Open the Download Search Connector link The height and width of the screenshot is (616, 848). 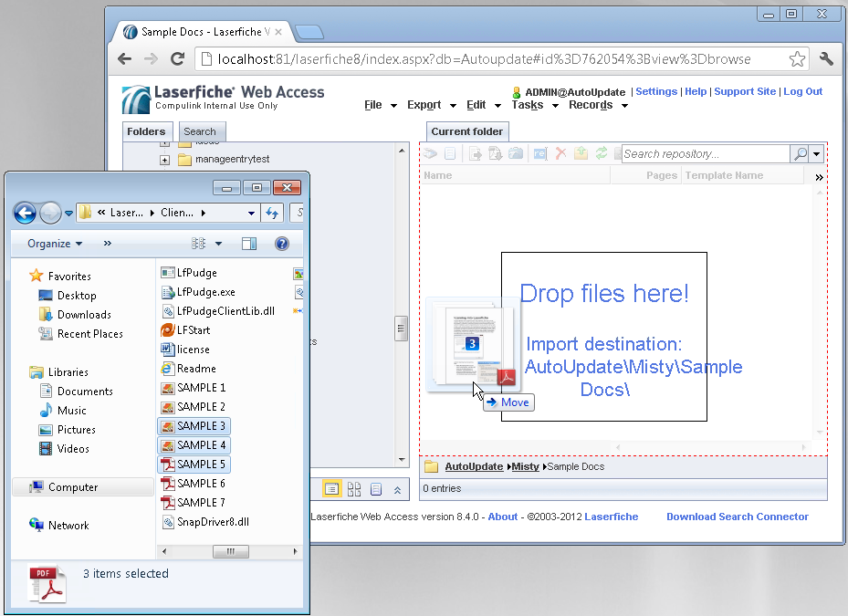click(737, 517)
